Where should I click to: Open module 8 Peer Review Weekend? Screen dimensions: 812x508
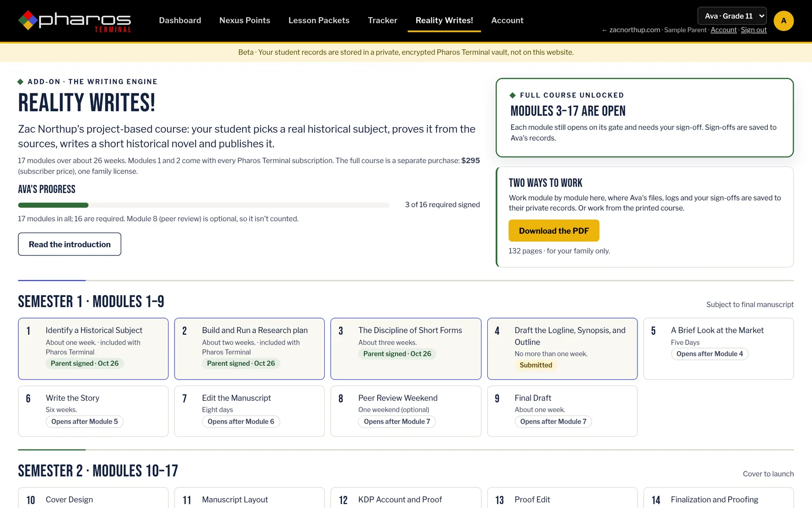pos(405,411)
